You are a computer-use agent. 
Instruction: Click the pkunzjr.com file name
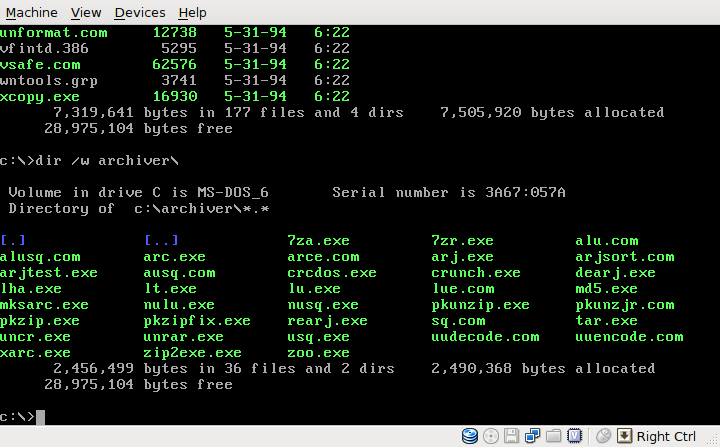625,305
